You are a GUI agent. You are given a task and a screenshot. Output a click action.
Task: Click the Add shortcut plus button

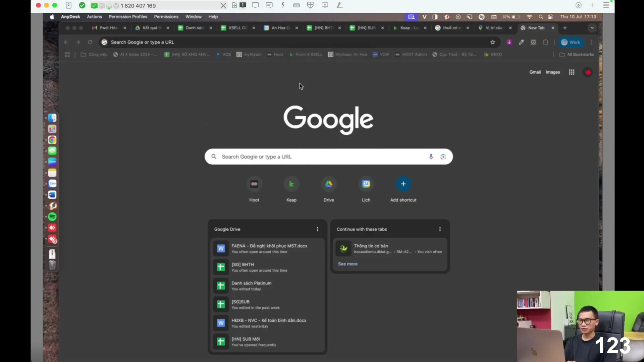tap(403, 184)
